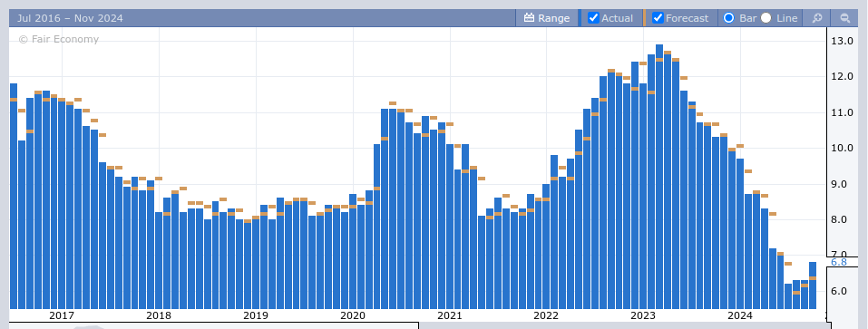Image resolution: width=868 pixels, height=329 pixels.
Task: Select the Bar chart radio option
Action: (729, 18)
